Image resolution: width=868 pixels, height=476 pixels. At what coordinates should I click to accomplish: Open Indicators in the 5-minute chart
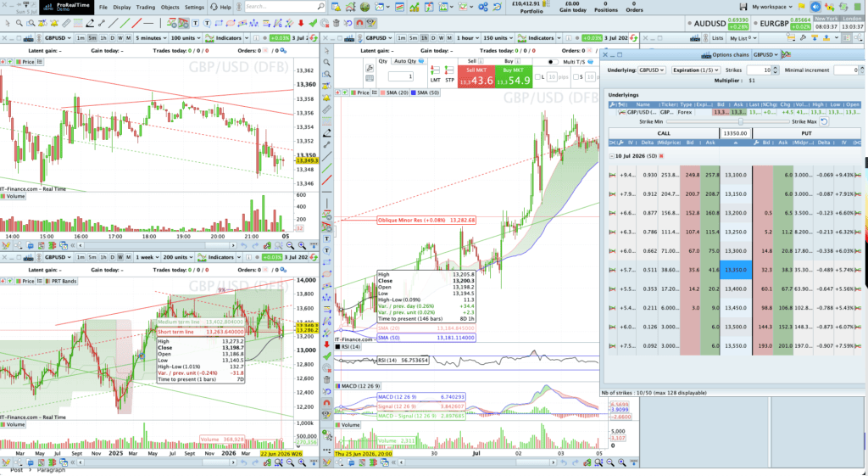224,38
